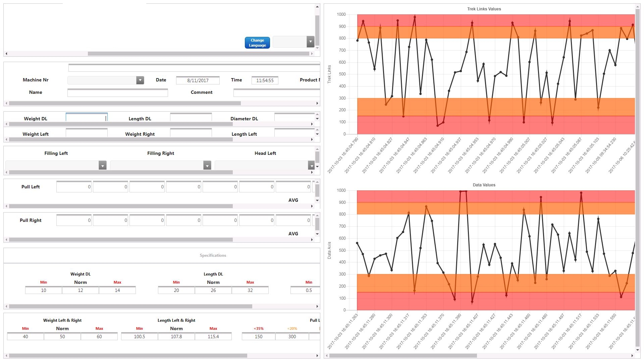The height and width of the screenshot is (362, 644).
Task: Click scroll-down arrow in Pull Left panel
Action: click(317, 200)
